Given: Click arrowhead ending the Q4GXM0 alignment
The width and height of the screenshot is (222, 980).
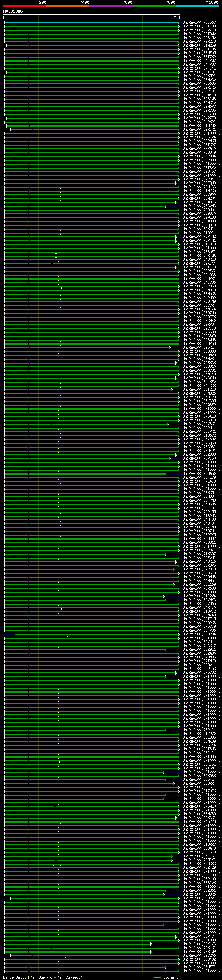Looking at the screenshot, I should 176,379.
